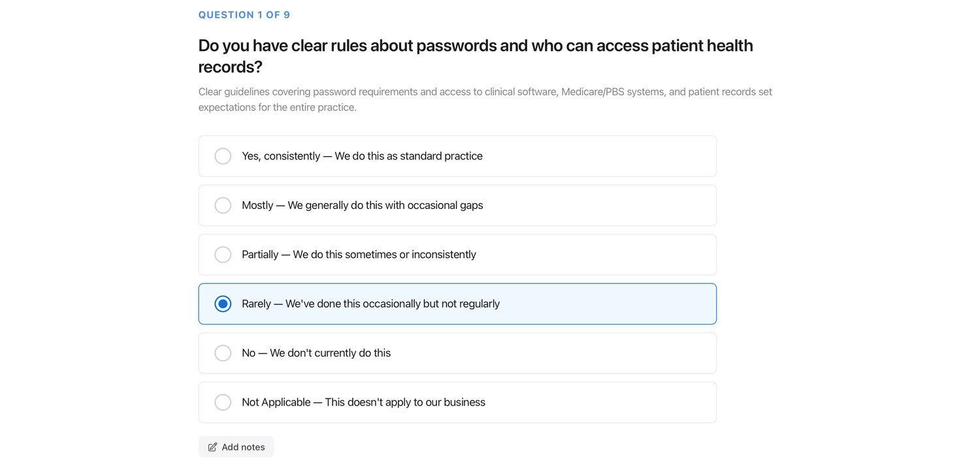Click 'This doesn't apply to our business' label
The width and height of the screenshot is (980, 471).
pos(405,402)
